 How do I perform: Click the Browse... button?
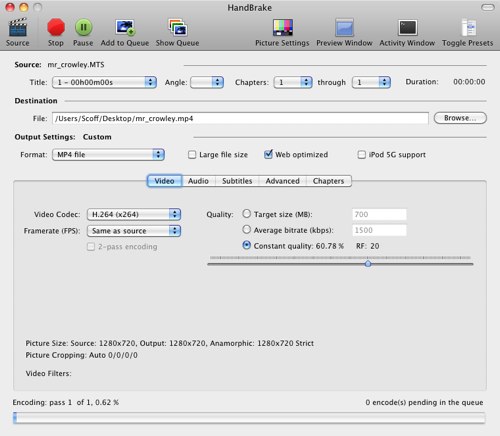pyautogui.click(x=460, y=118)
